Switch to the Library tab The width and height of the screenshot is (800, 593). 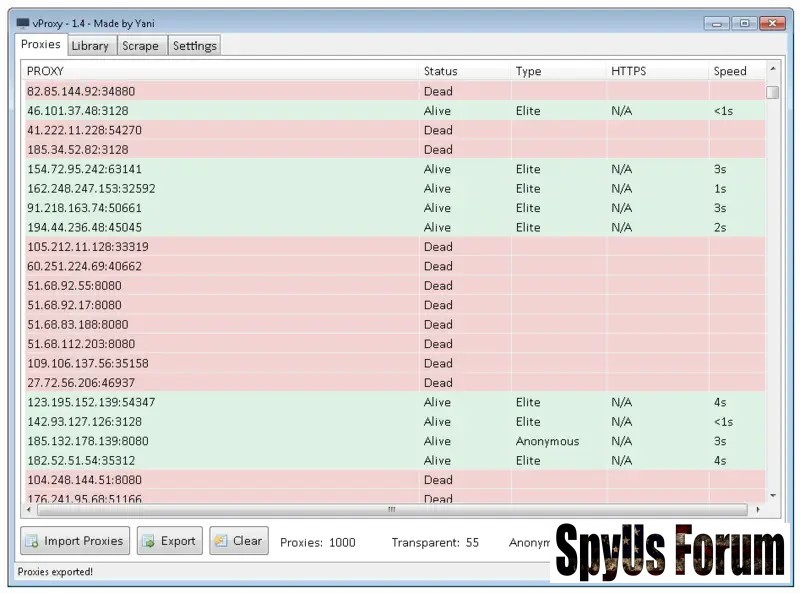(90, 46)
